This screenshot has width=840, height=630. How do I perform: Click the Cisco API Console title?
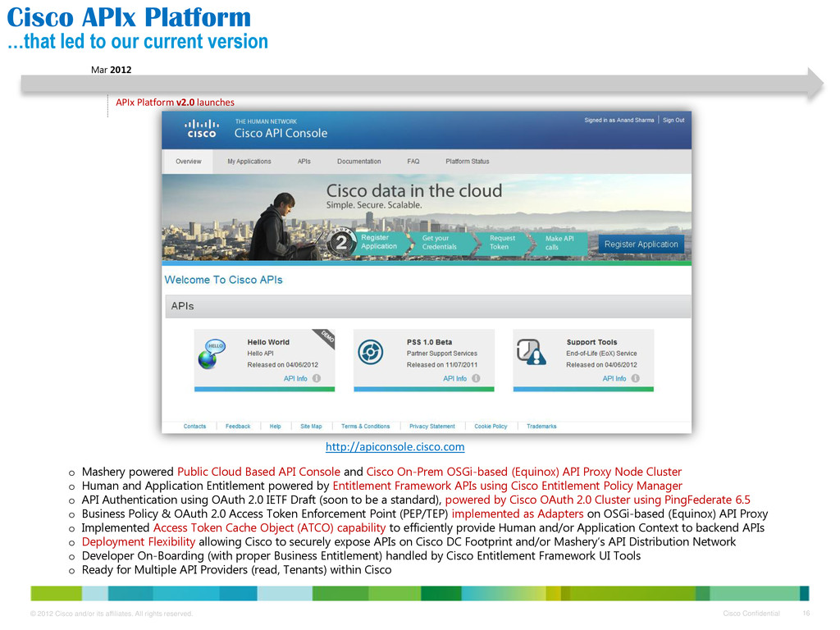click(x=281, y=134)
